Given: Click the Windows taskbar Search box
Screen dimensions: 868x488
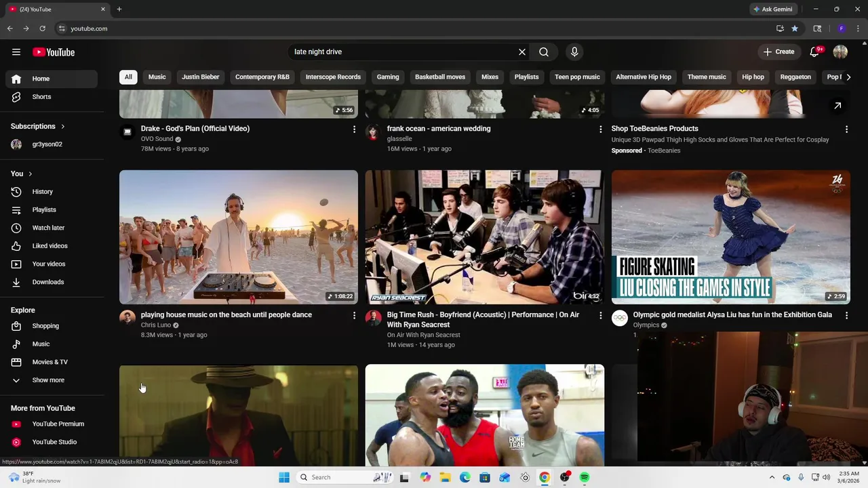Looking at the screenshot, I should click(343, 478).
